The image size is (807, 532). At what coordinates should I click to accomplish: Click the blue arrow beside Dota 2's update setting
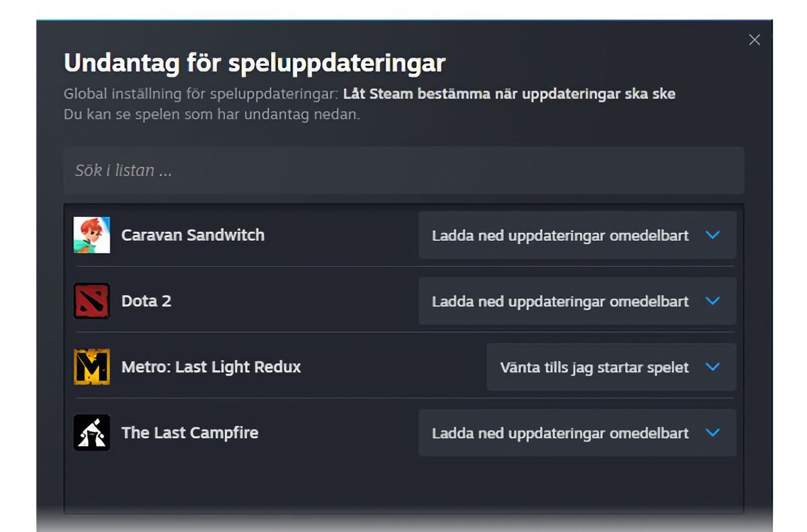click(713, 301)
